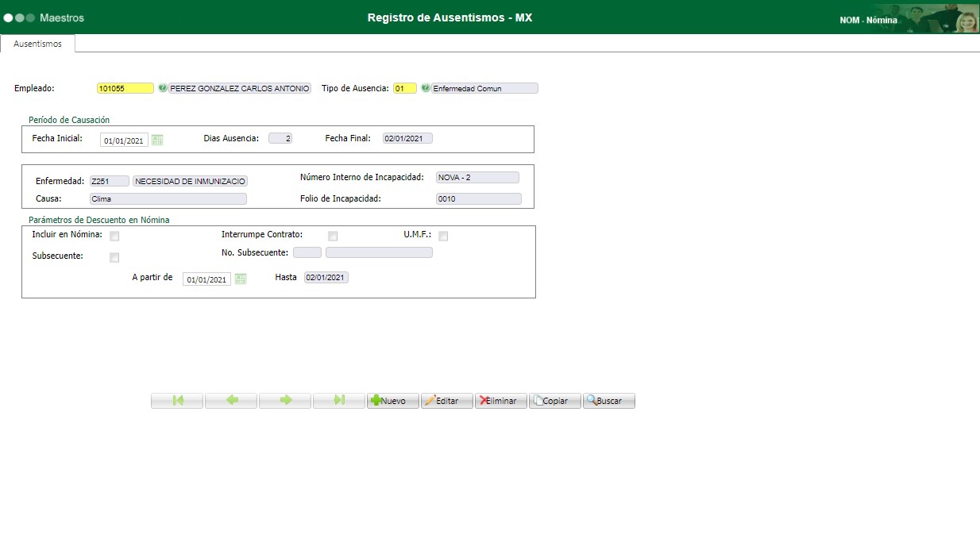The image size is (980, 554).
Task: Click the Buscar button
Action: coord(609,401)
